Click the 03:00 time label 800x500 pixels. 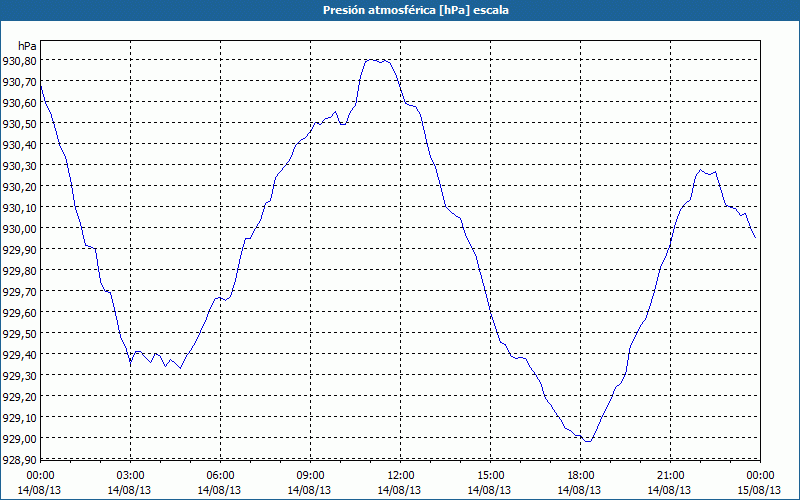131,476
